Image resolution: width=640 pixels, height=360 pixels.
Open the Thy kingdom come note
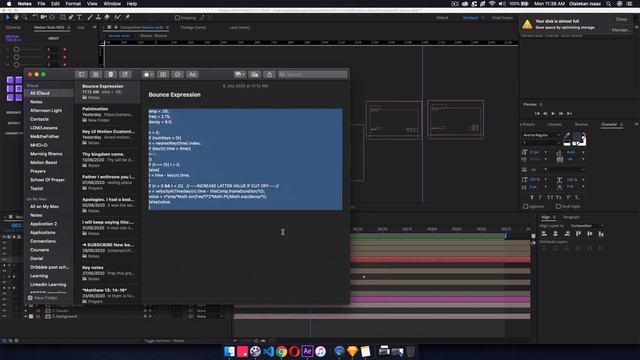click(x=107, y=160)
